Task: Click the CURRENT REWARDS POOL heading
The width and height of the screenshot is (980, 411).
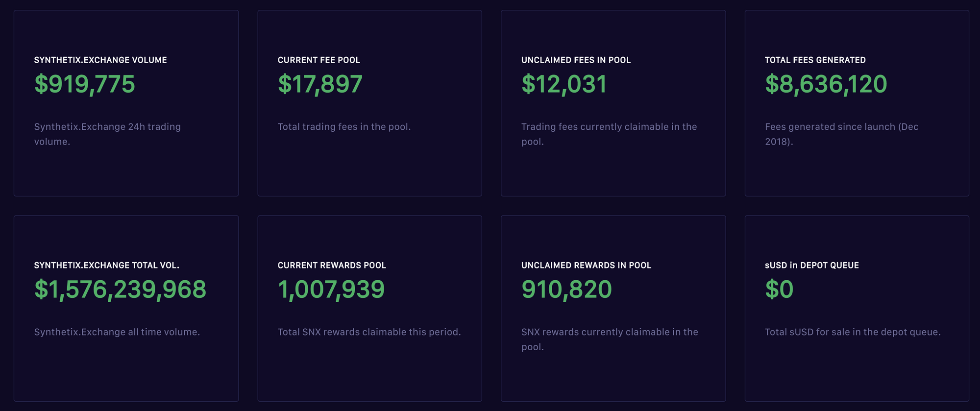Action: (x=332, y=265)
